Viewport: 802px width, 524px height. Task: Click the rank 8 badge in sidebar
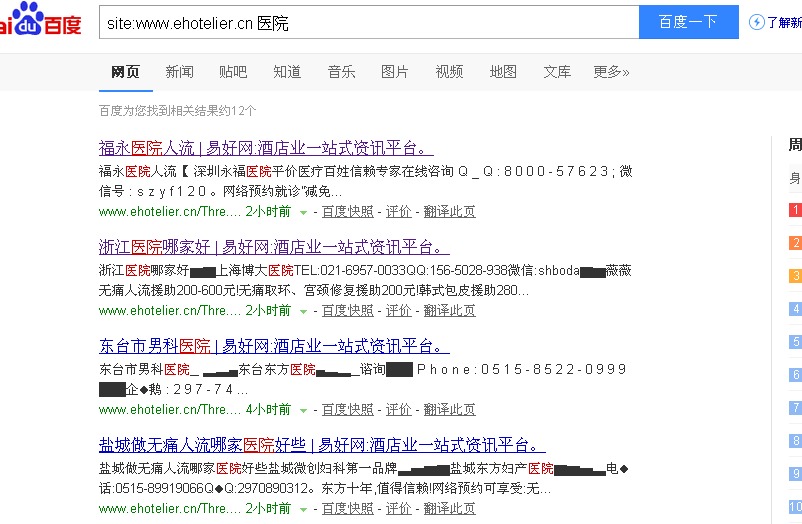click(x=795, y=441)
